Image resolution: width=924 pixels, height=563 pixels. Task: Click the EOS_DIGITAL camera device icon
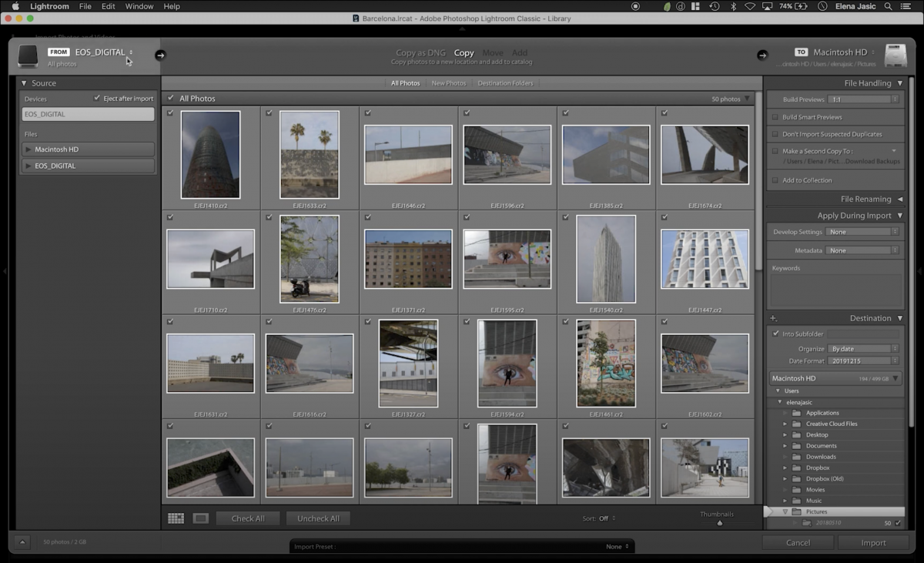point(28,55)
